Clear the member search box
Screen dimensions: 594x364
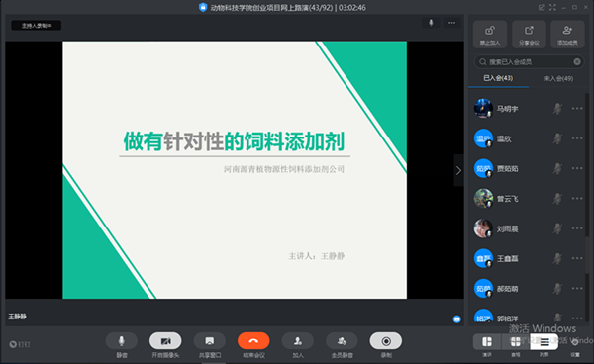click(x=577, y=61)
